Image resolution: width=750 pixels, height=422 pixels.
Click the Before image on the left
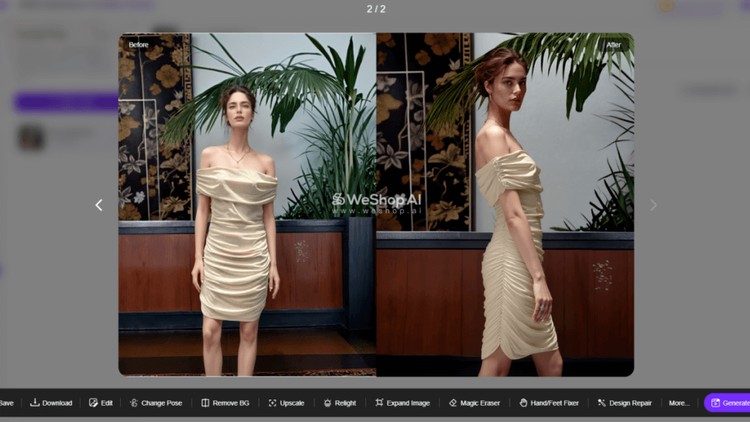pyautogui.click(x=247, y=204)
